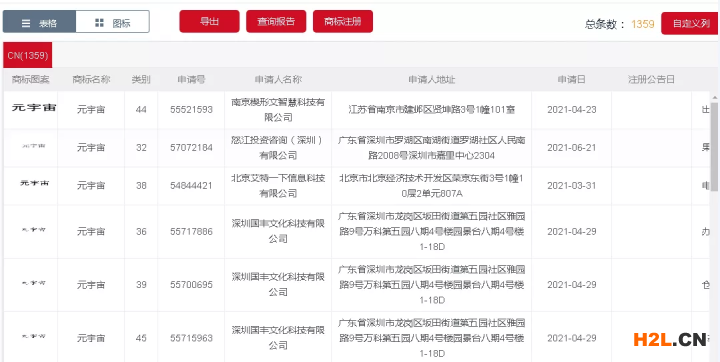Open the 查询报告 query report
This screenshot has width=720, height=362.
point(276,22)
